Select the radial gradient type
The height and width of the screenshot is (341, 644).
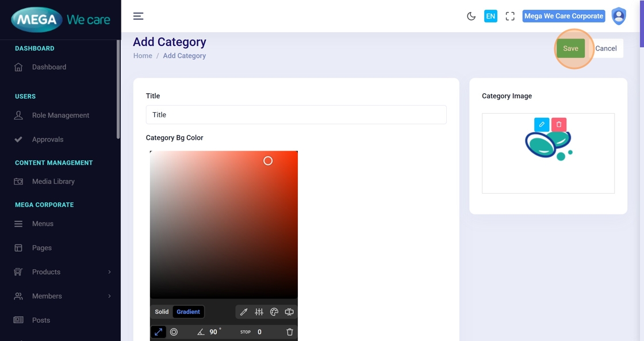click(174, 332)
